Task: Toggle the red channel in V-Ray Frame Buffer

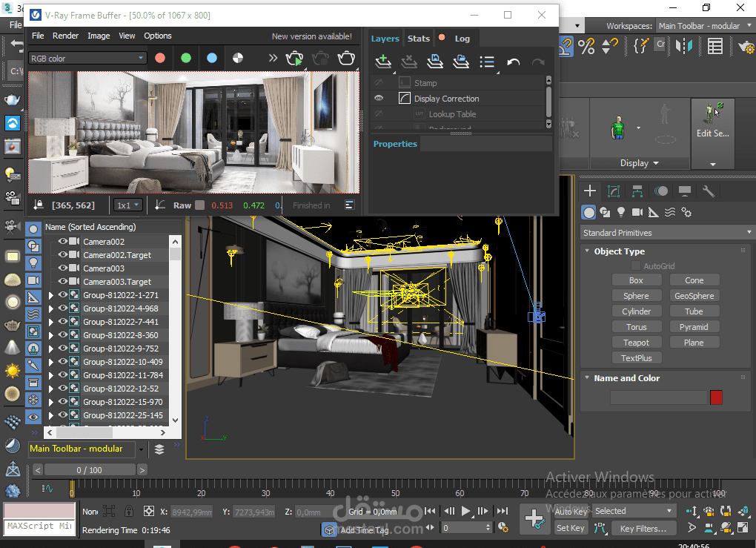Action: pos(160,59)
